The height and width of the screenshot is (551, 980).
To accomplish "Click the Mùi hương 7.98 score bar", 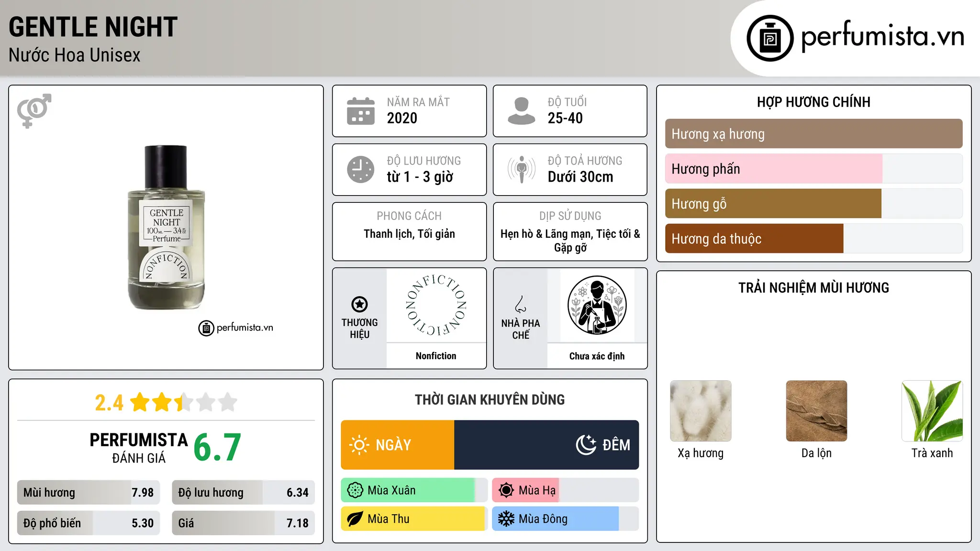I will tap(89, 493).
